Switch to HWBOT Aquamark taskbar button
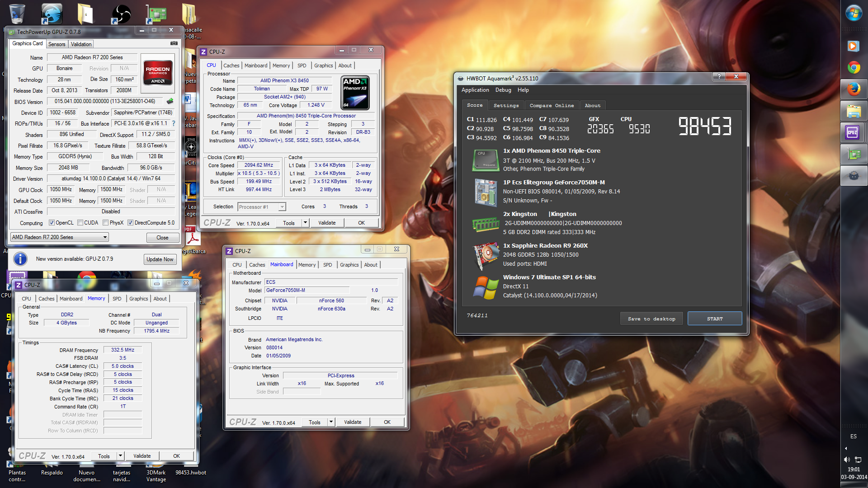Screen dimensions: 868x488 tap(853, 176)
